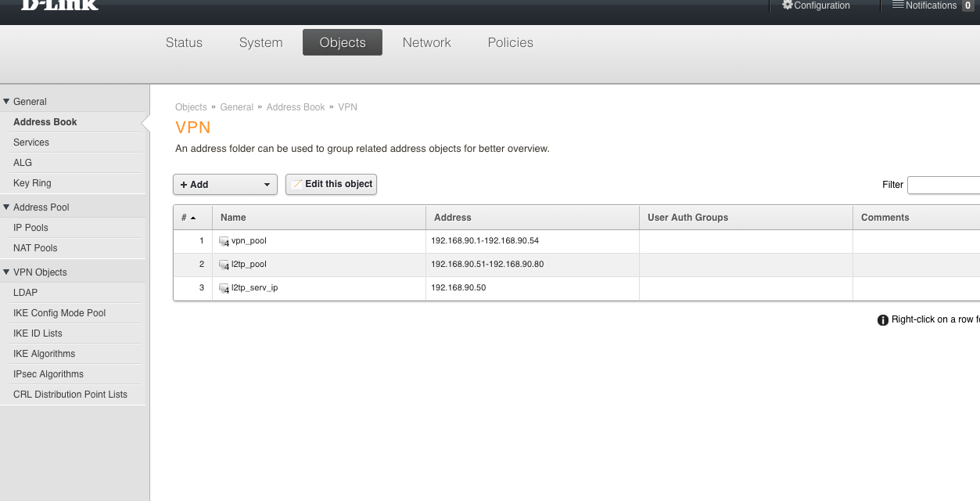Click the Objects breadcrumb link
The image size is (980, 501).
(191, 107)
